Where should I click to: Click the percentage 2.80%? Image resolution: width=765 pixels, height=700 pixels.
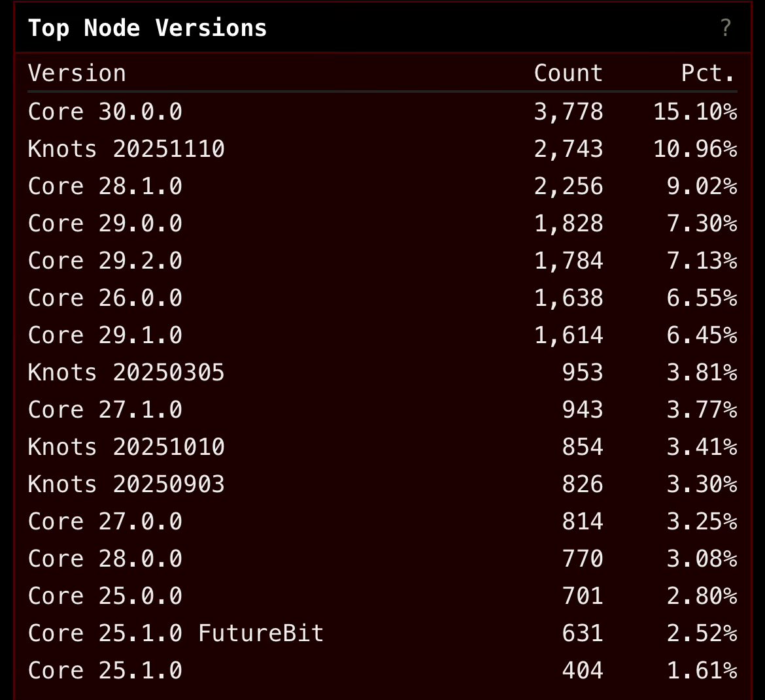click(x=702, y=595)
